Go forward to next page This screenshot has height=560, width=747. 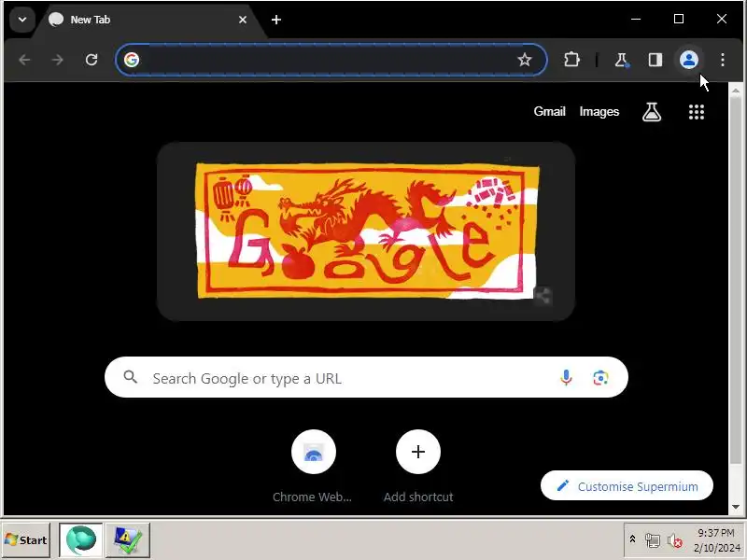[x=58, y=60]
